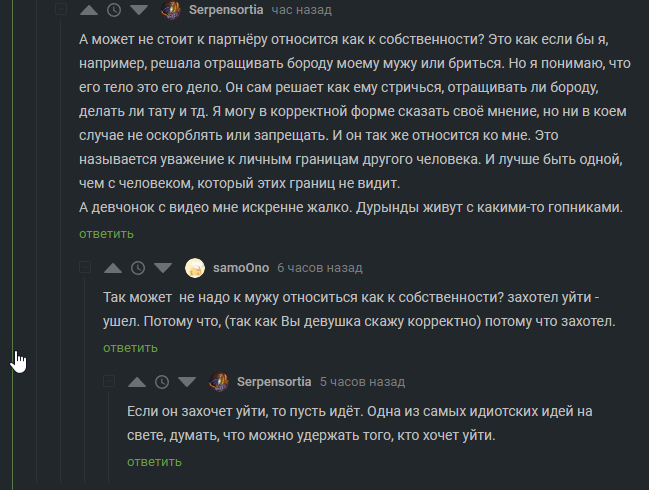Click clock icon on Serpensortia's 5-hour-old reply
This screenshot has width=649, height=490.
pos(161,382)
